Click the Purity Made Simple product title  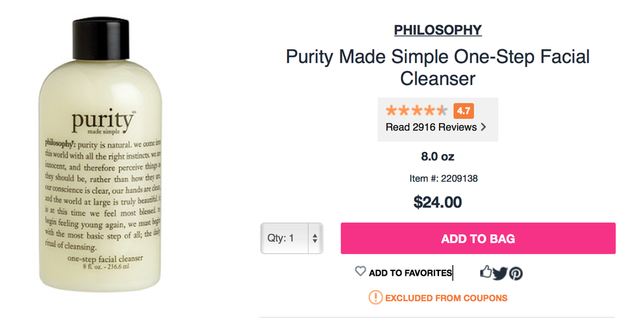coord(438,67)
